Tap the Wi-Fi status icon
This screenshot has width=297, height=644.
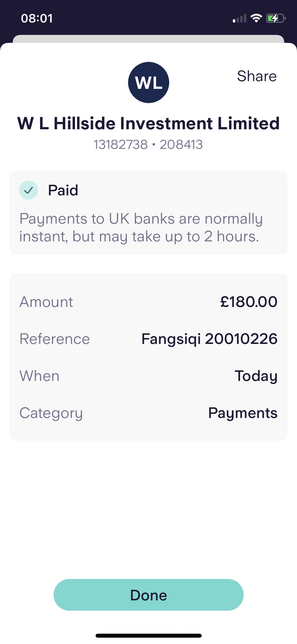pyautogui.click(x=256, y=18)
